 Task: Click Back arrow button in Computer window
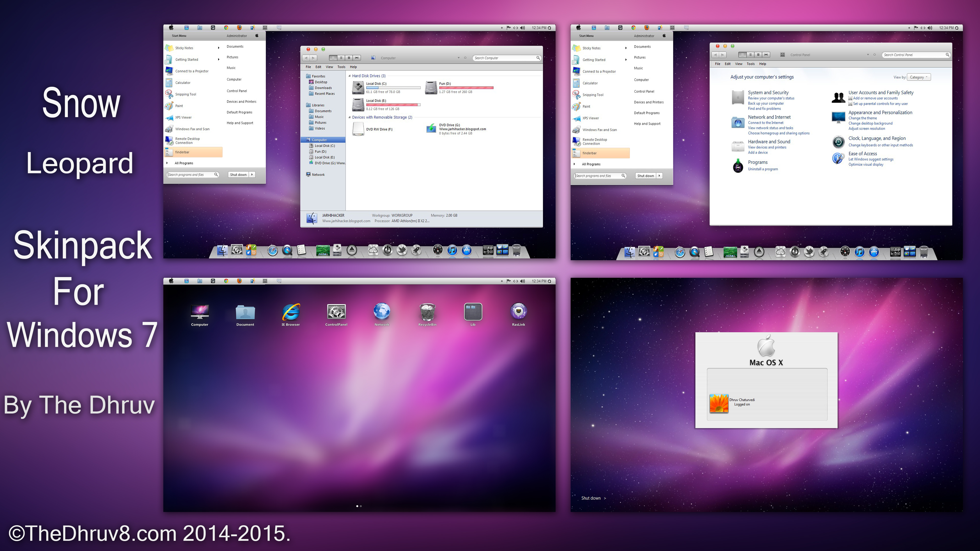click(306, 58)
